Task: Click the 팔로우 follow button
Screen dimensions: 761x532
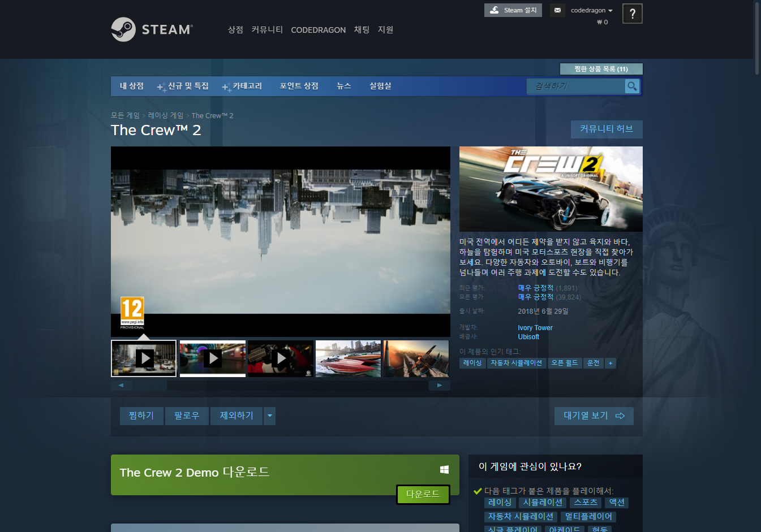Action: [187, 416]
